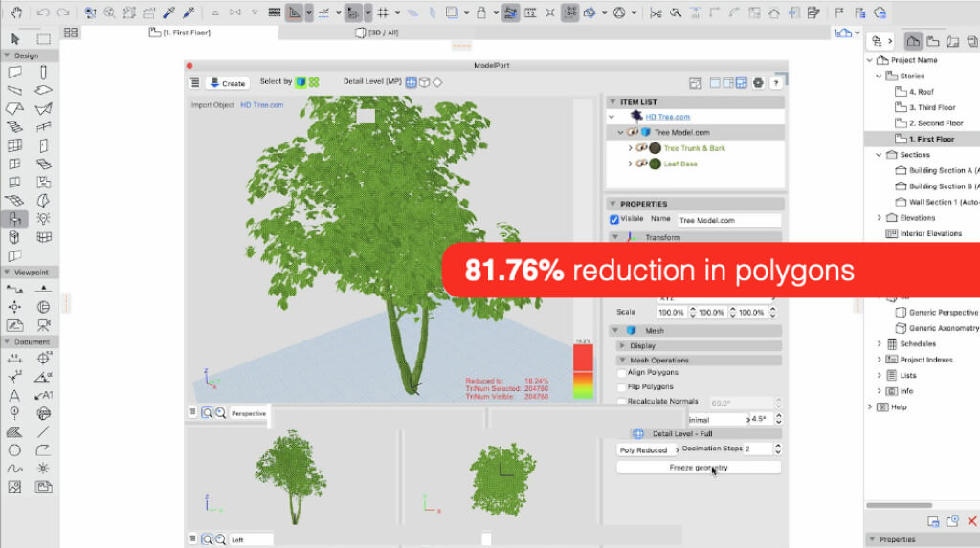Click the ModelPort settings gear icon
This screenshot has height=548, width=980.
(758, 83)
